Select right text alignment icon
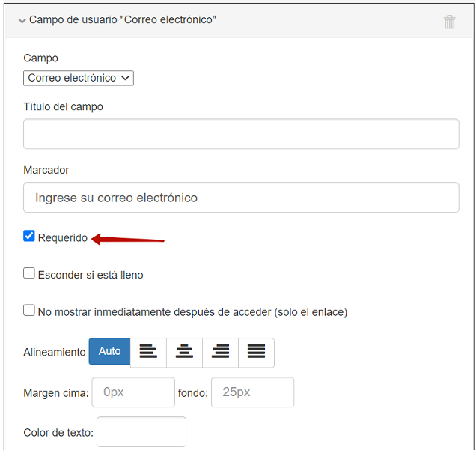Screen dimensions: 476x450 (x=220, y=352)
